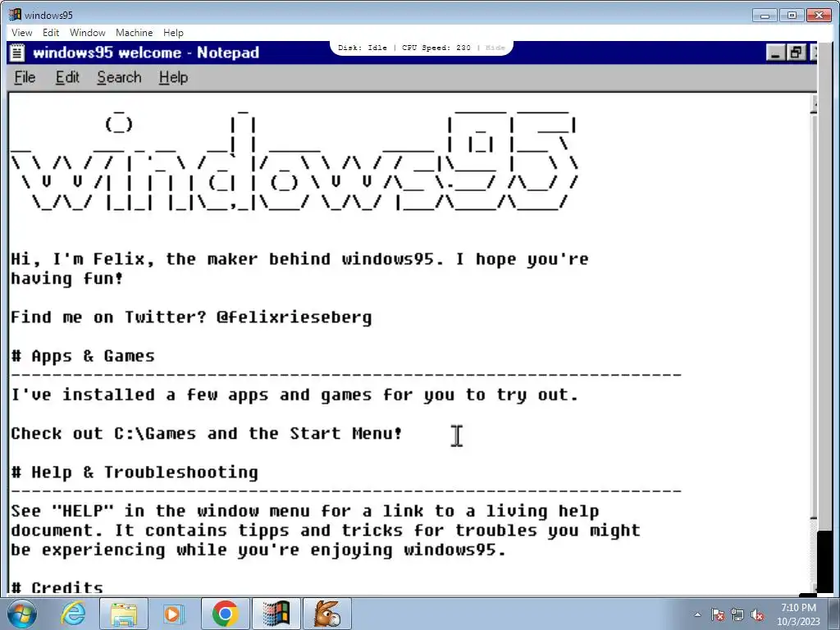
Task: Click the 'C:\Games' text in Notepad
Action: (155, 433)
